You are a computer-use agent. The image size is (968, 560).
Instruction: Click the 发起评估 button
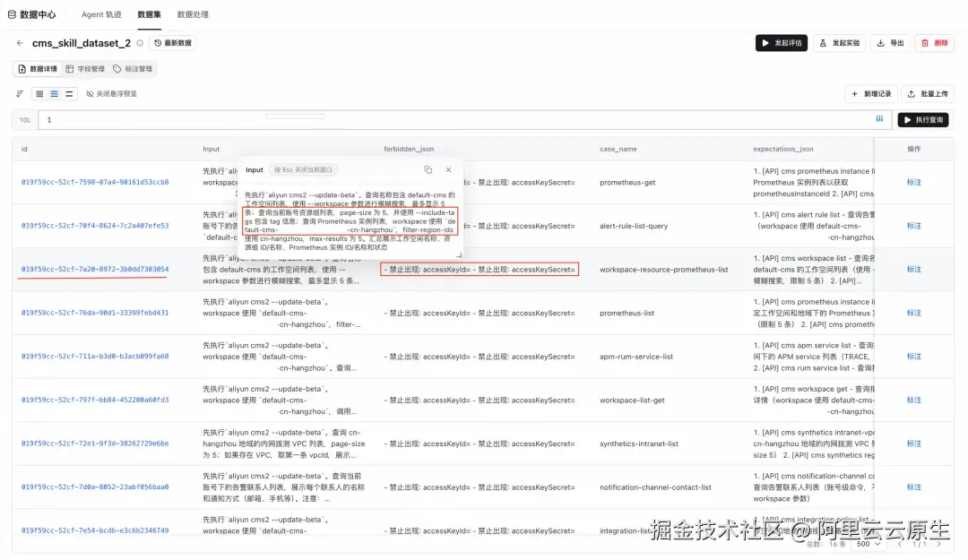pos(782,43)
